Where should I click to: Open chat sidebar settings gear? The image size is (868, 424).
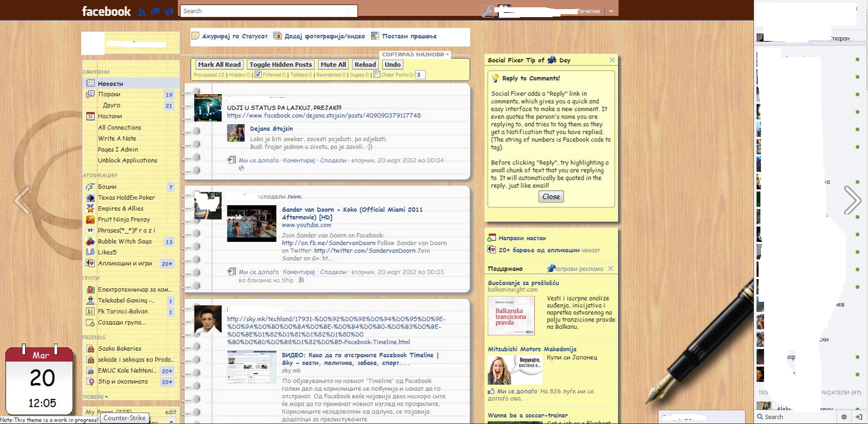844,417
